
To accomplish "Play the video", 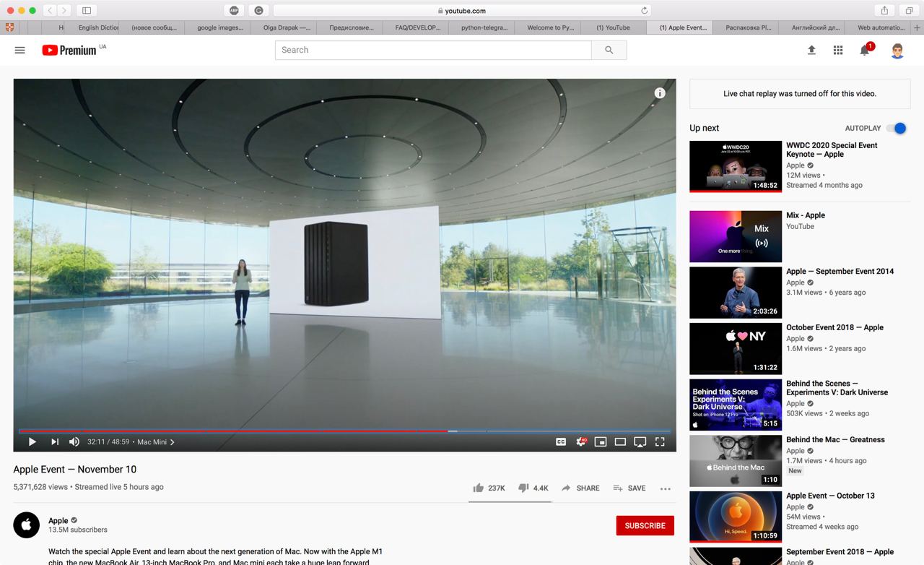I will [32, 441].
